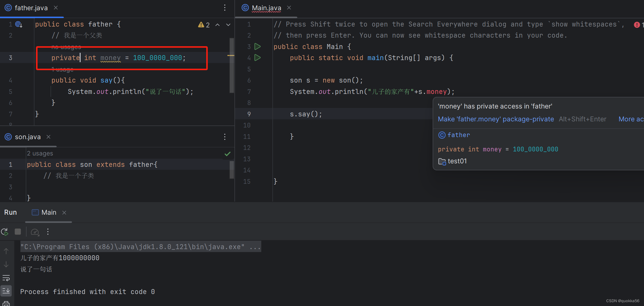Go to previous highlighted problem arrow

click(x=217, y=25)
